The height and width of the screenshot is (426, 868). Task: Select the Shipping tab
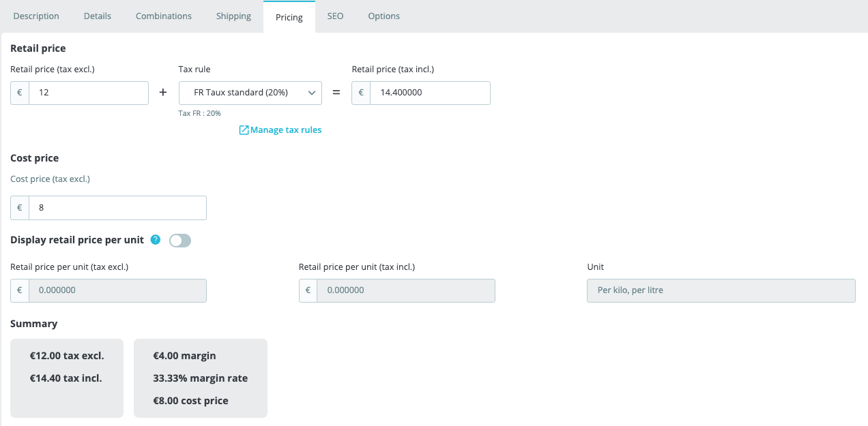pos(233,16)
